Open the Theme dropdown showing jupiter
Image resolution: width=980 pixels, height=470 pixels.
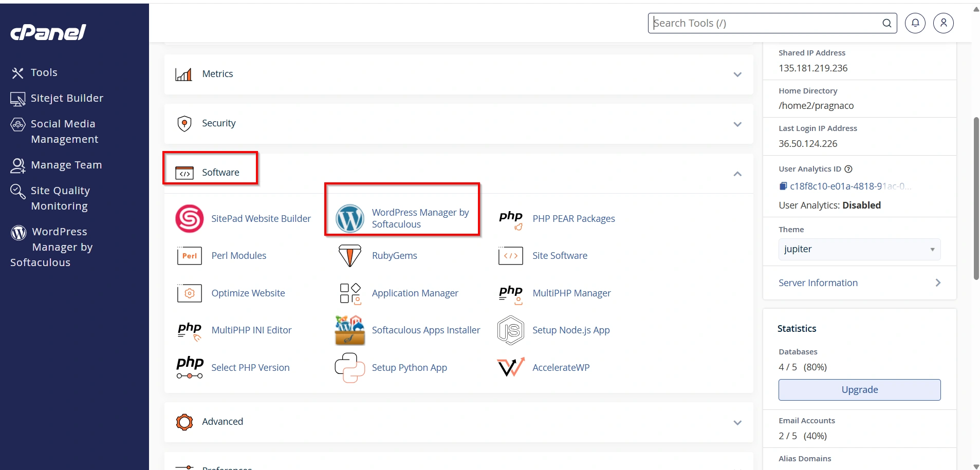[x=859, y=249]
